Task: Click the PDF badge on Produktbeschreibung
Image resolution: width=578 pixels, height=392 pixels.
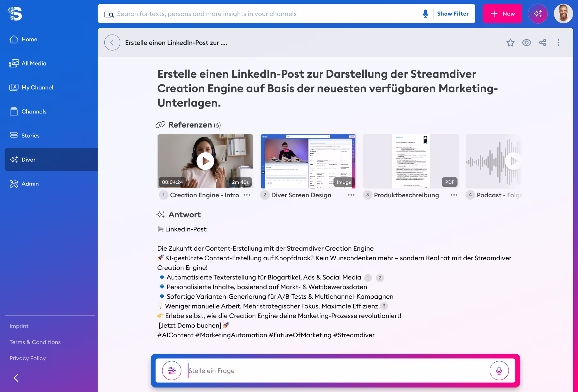Action: click(x=450, y=182)
